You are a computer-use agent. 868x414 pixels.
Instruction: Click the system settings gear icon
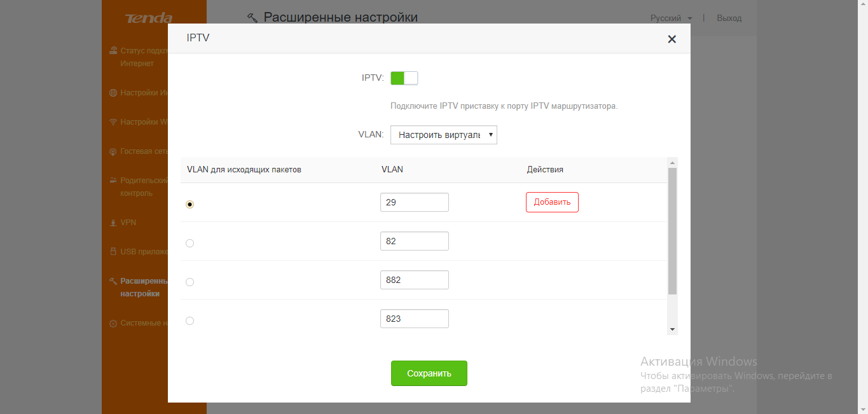tap(113, 323)
